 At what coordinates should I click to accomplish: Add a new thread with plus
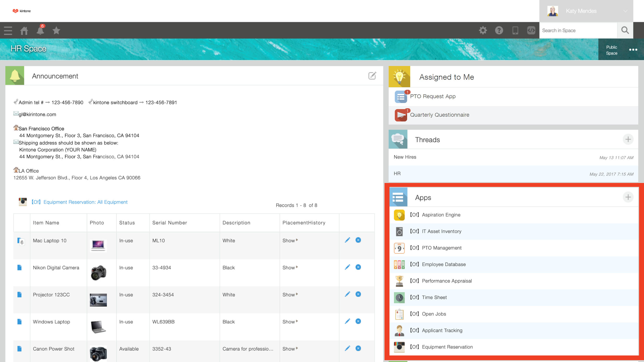(x=628, y=139)
